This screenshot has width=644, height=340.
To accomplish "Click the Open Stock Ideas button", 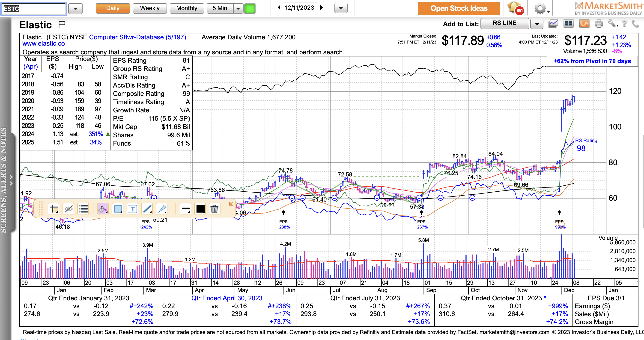I will click(459, 8).
